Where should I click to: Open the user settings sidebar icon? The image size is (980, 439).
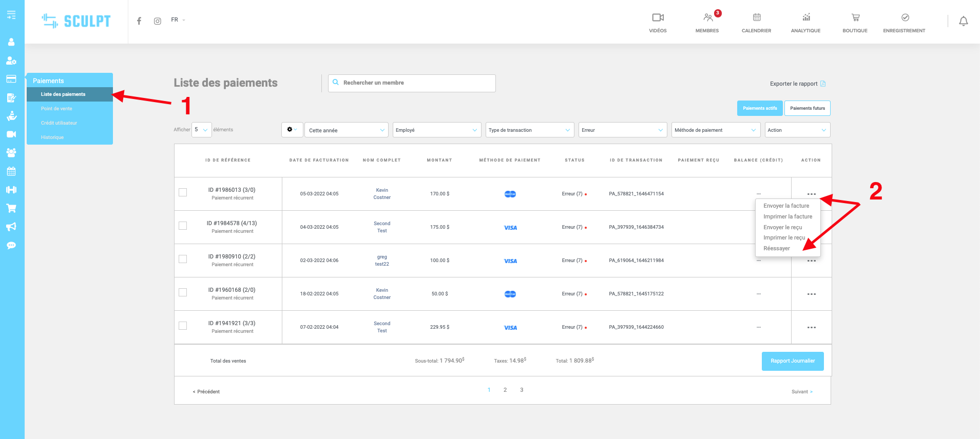point(11,61)
